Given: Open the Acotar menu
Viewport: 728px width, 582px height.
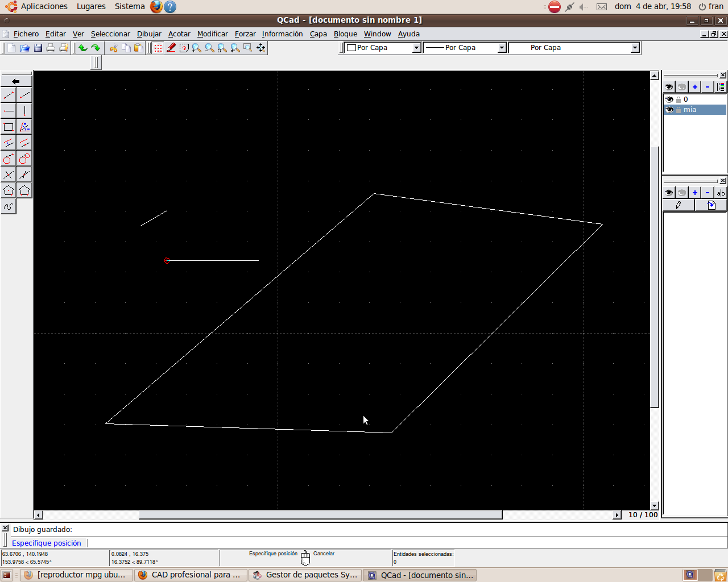Looking at the screenshot, I should pyautogui.click(x=179, y=34).
